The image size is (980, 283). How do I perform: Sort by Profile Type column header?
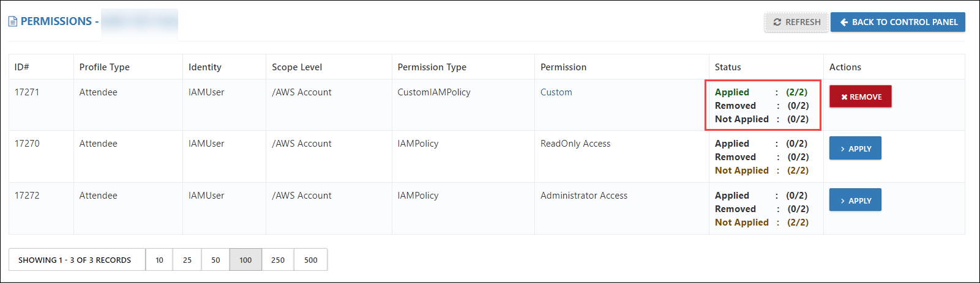[x=105, y=67]
